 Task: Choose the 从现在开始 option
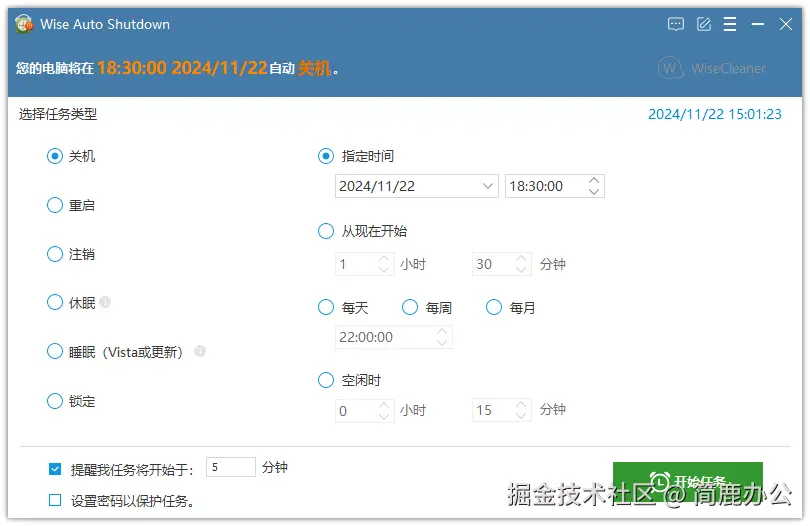pos(326,231)
